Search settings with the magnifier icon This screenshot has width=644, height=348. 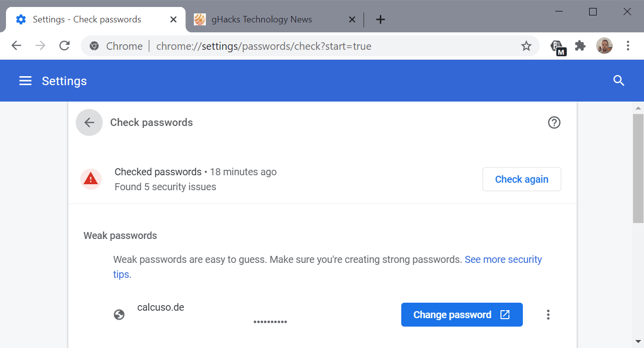[619, 81]
